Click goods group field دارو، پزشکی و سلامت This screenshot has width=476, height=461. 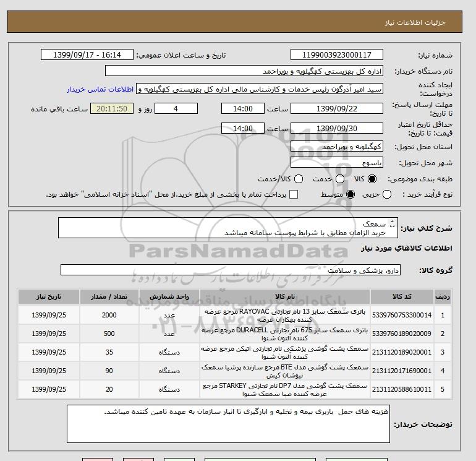(231, 270)
